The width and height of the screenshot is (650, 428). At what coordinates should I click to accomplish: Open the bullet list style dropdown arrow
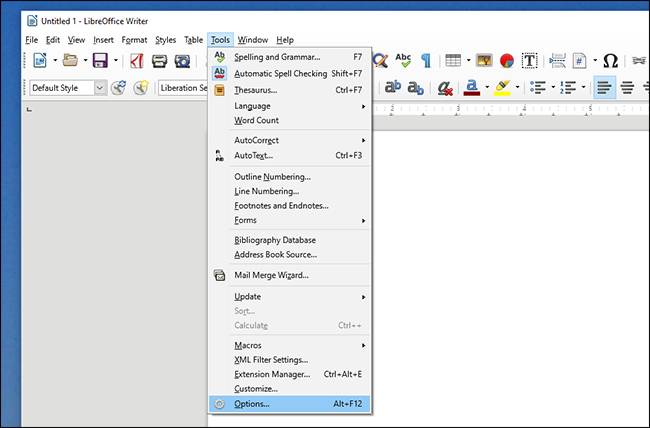click(x=553, y=88)
